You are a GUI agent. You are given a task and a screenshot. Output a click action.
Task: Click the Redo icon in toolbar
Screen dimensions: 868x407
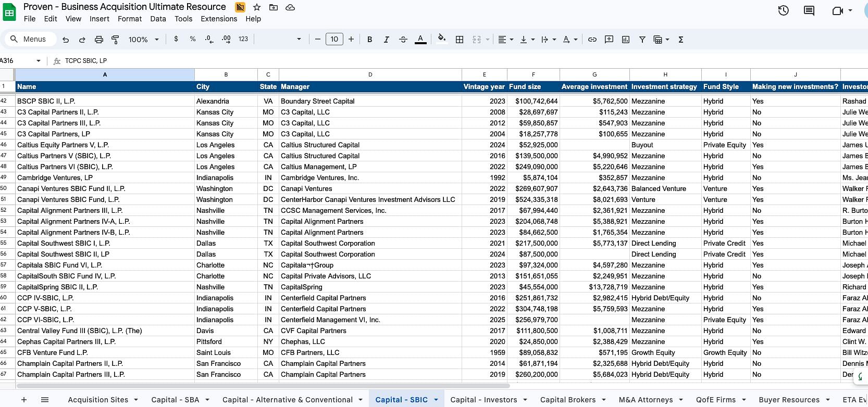tap(82, 40)
